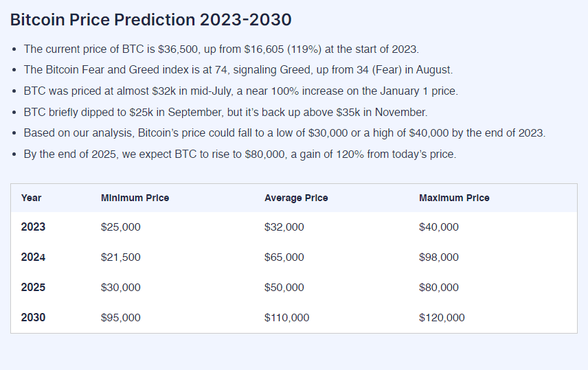Select the Minimum Price column header

click(135, 198)
